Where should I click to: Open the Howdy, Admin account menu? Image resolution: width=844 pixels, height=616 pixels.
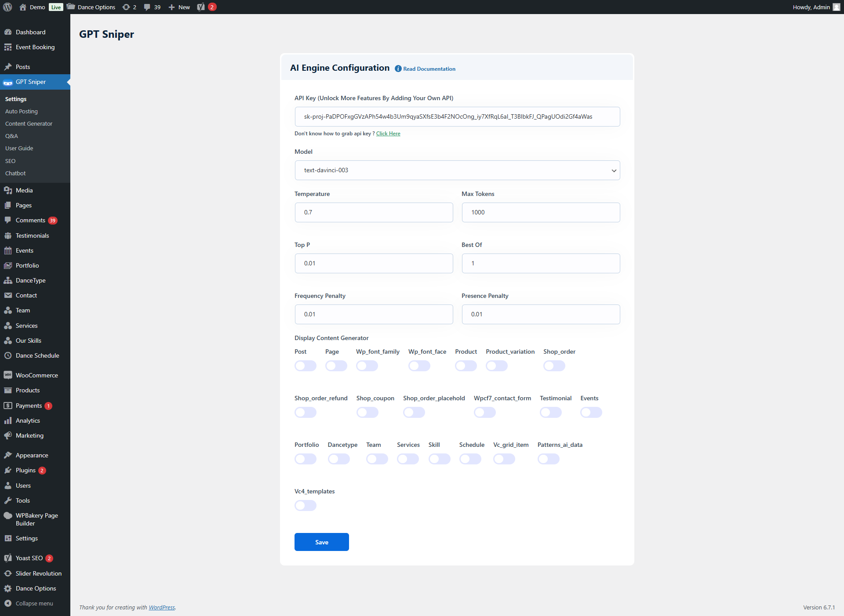point(816,7)
